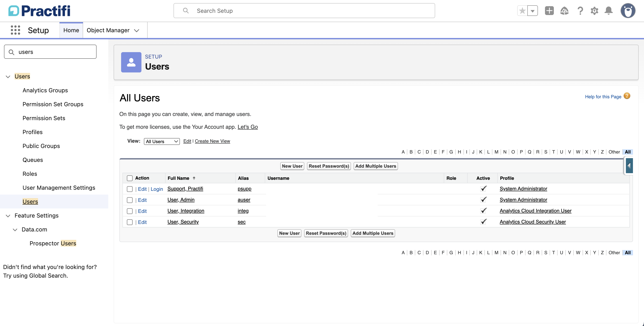Open Help for this Page link
This screenshot has width=644, height=326.
point(603,97)
